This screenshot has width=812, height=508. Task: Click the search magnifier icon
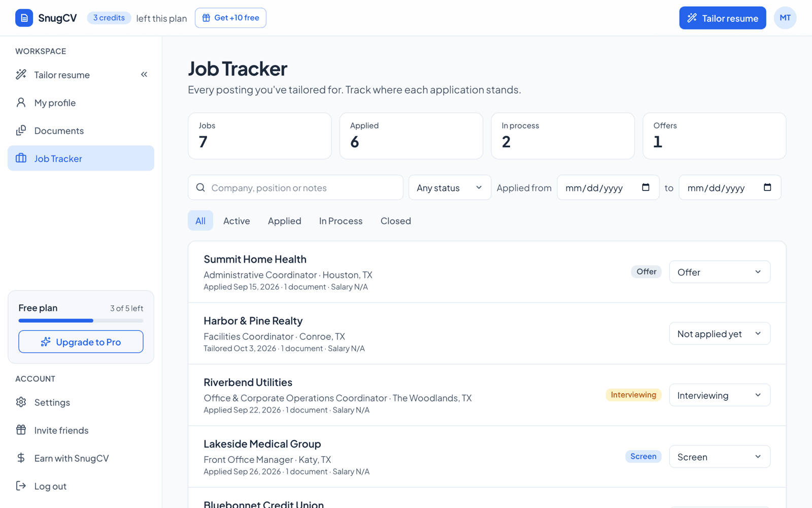point(200,187)
